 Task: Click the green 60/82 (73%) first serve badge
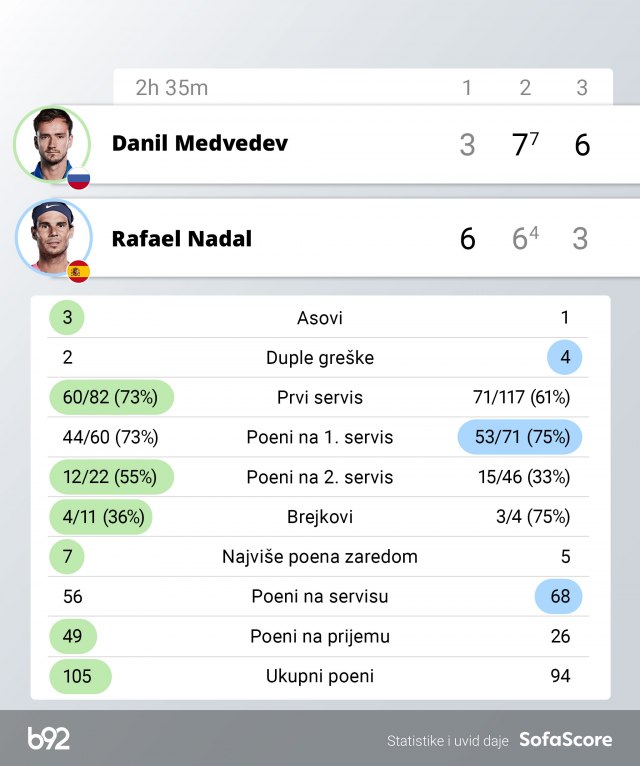pos(111,397)
